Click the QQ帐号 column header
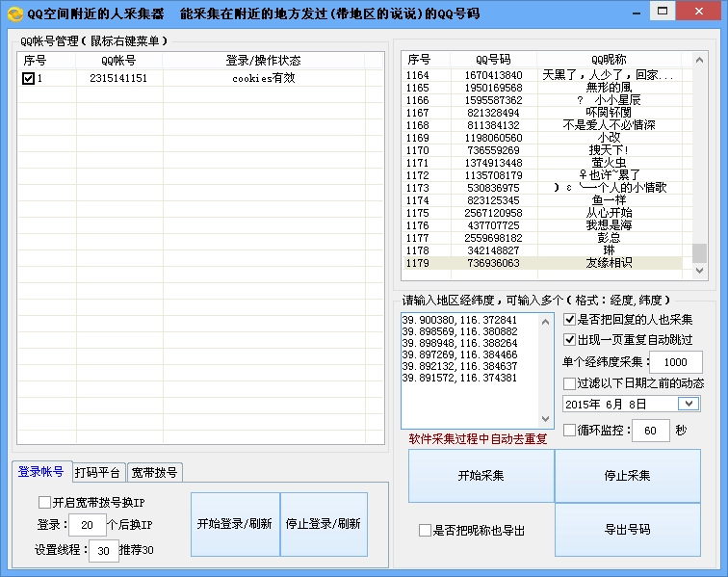728x577 pixels. [118, 61]
